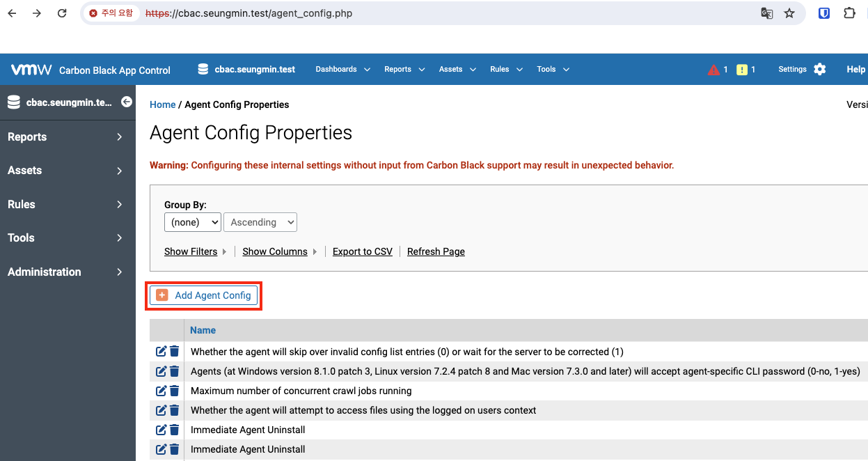
Task: Click the Add Agent Config button
Action: (204, 295)
